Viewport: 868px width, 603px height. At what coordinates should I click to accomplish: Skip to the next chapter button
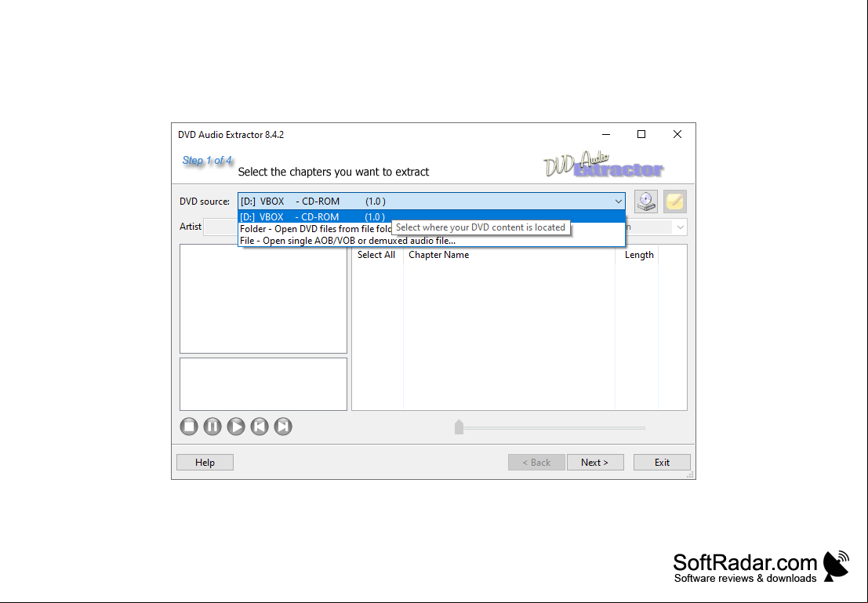click(283, 427)
